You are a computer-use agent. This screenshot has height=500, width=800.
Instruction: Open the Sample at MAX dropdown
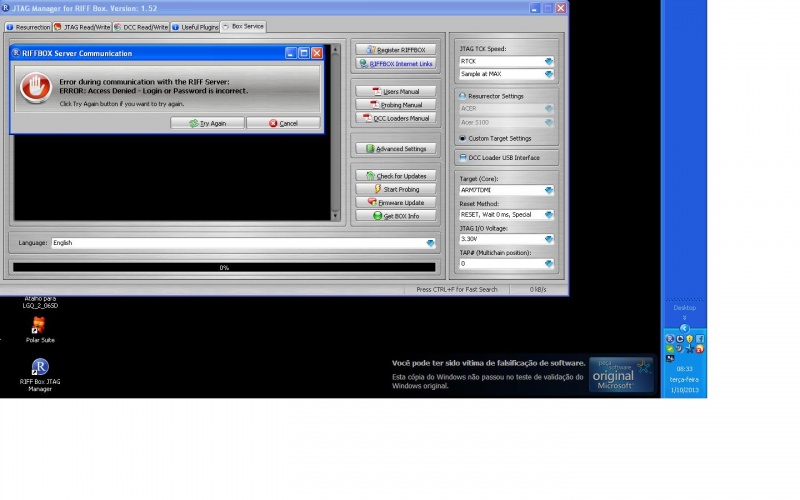548,74
